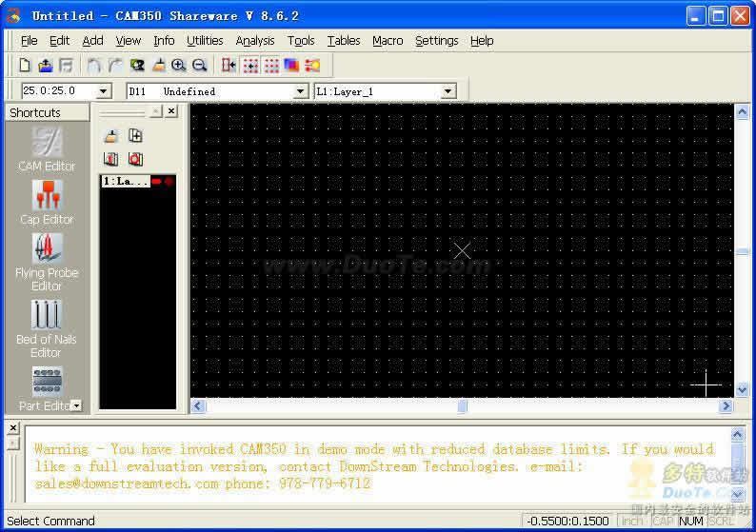Viewport: 756px width, 532px height.
Task: Click NUM indicator in status bar
Action: [x=691, y=521]
